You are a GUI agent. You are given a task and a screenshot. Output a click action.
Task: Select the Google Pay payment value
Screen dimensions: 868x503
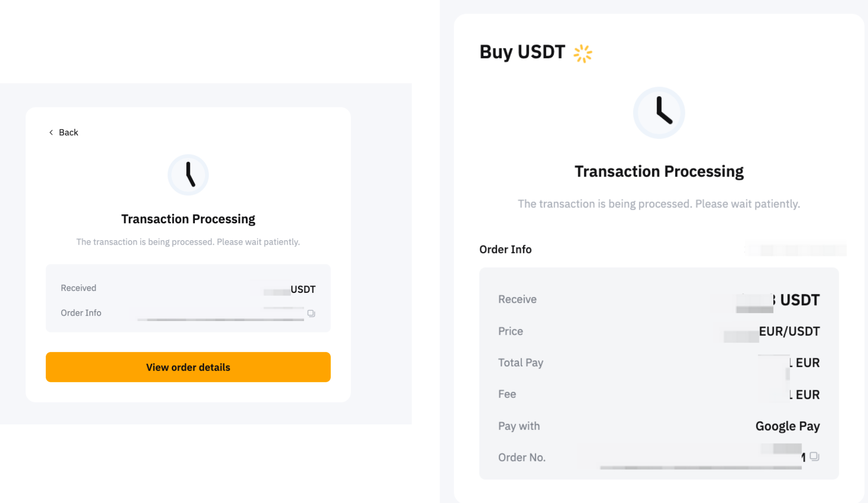[787, 426]
